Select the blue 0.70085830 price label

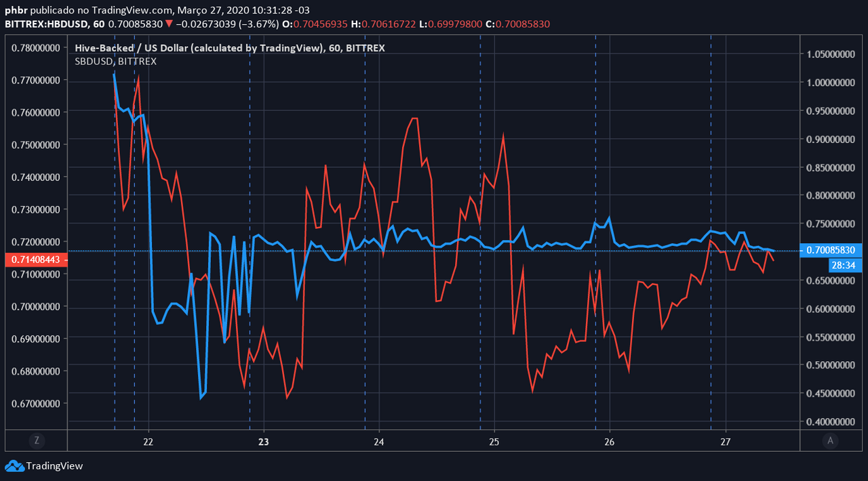click(831, 250)
